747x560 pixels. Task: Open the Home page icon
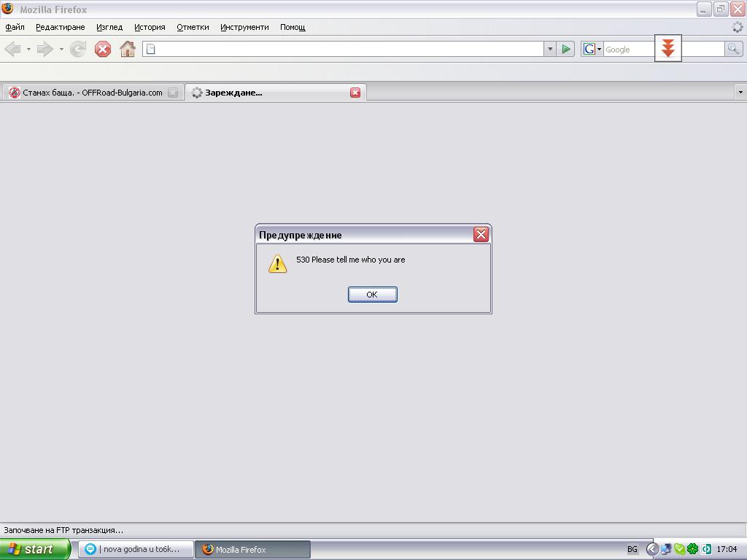[127, 49]
